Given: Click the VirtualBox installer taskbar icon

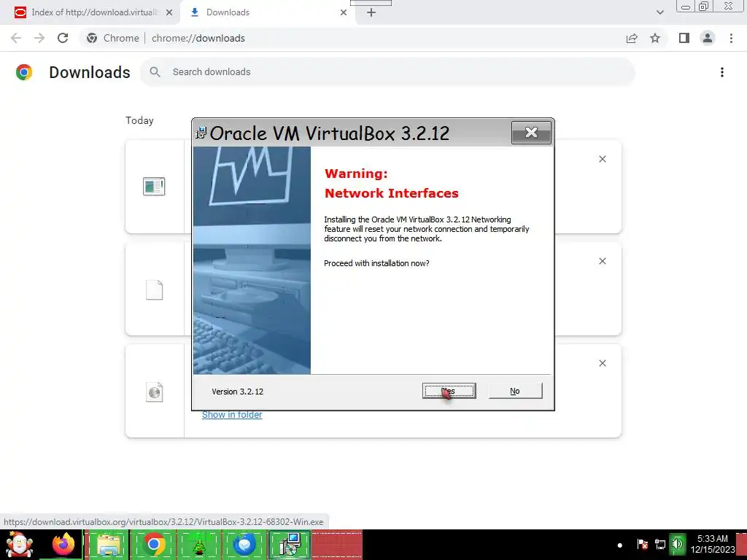Looking at the screenshot, I should (290, 545).
